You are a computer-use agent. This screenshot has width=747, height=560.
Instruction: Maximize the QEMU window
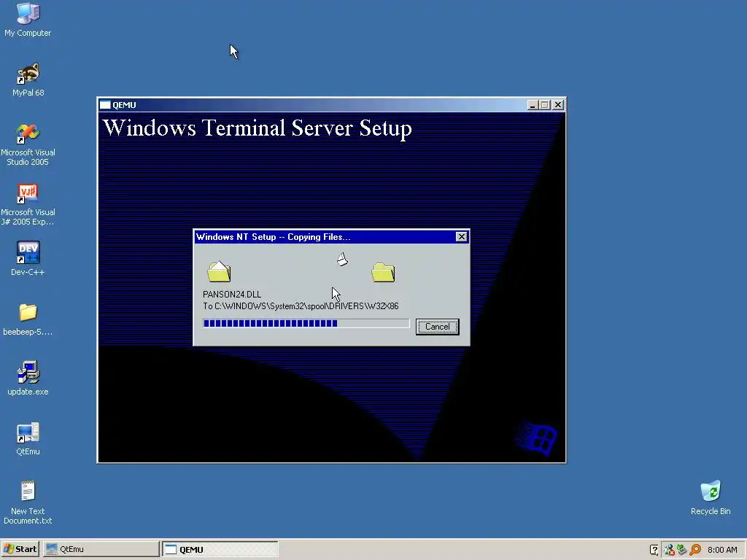click(x=545, y=105)
